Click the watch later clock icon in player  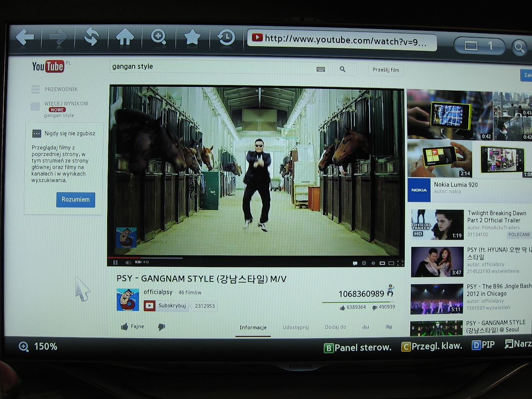click(x=373, y=263)
